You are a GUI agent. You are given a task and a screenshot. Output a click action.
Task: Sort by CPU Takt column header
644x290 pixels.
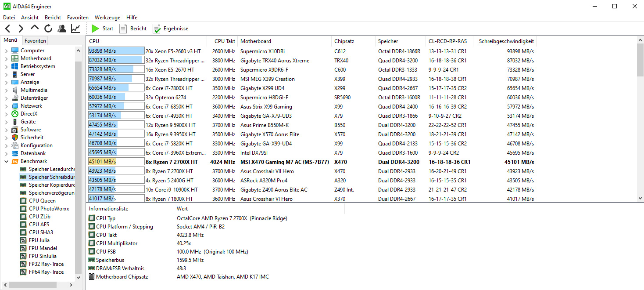[222, 41]
